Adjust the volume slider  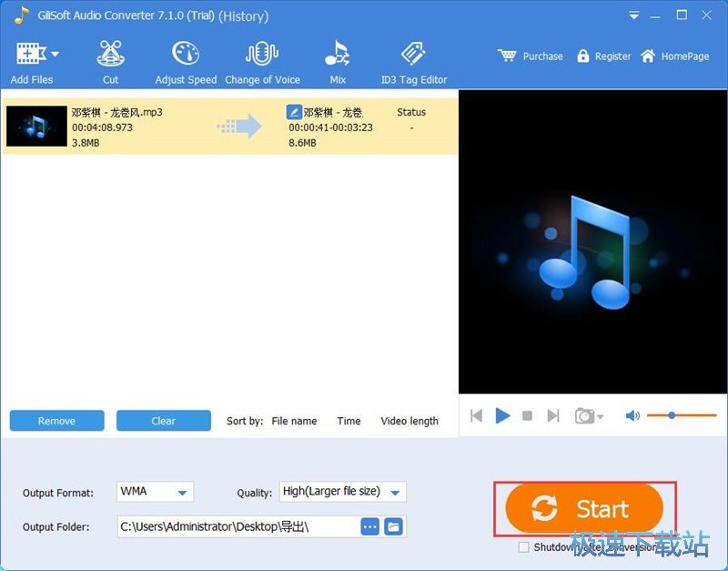point(682,415)
